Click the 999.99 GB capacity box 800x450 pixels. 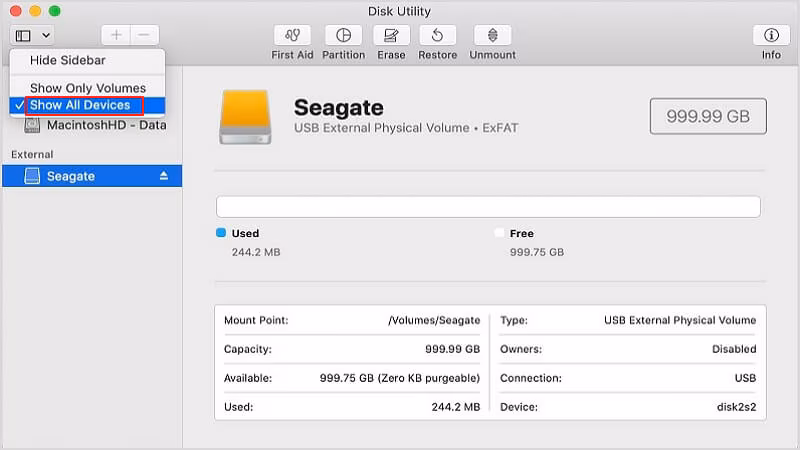708,116
